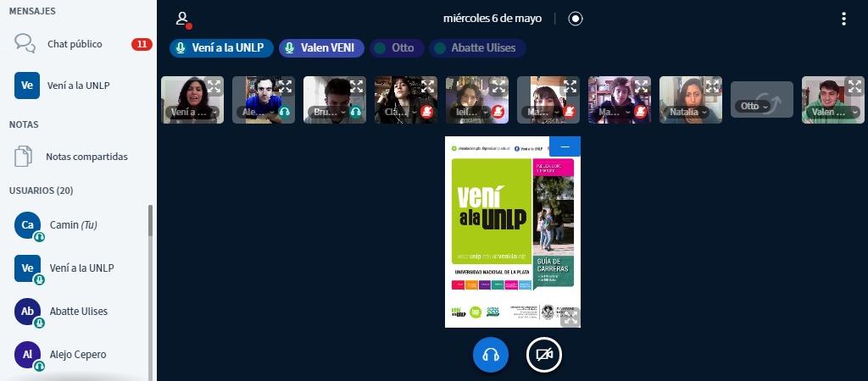Image resolution: width=868 pixels, height=381 pixels.
Task: Fullscreen the presentation slide
Action: coord(570,317)
